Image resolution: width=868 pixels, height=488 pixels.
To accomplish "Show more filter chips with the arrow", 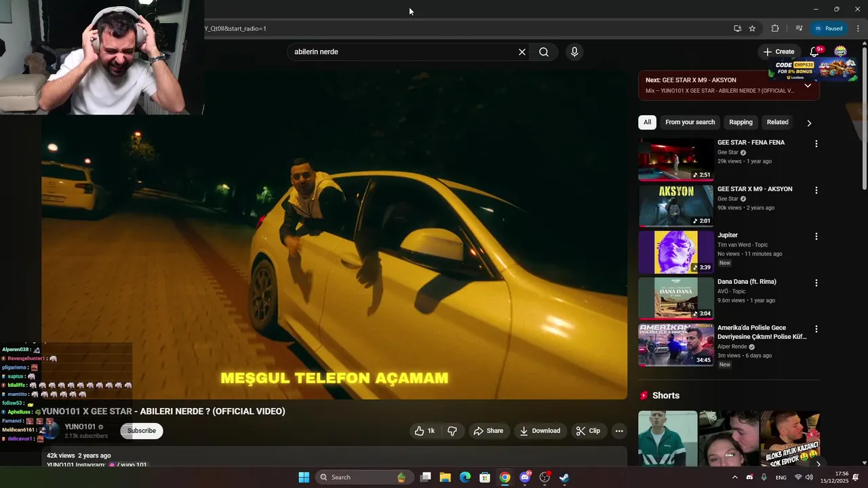I will point(809,123).
